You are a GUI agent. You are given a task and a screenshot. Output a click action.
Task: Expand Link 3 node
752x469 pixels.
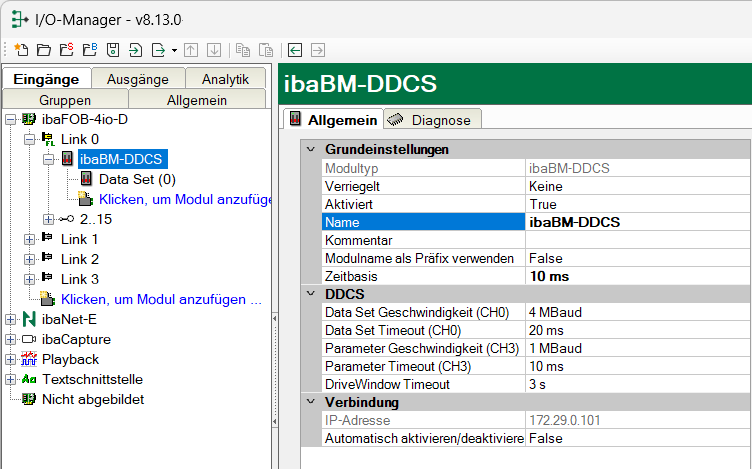pos(30,280)
